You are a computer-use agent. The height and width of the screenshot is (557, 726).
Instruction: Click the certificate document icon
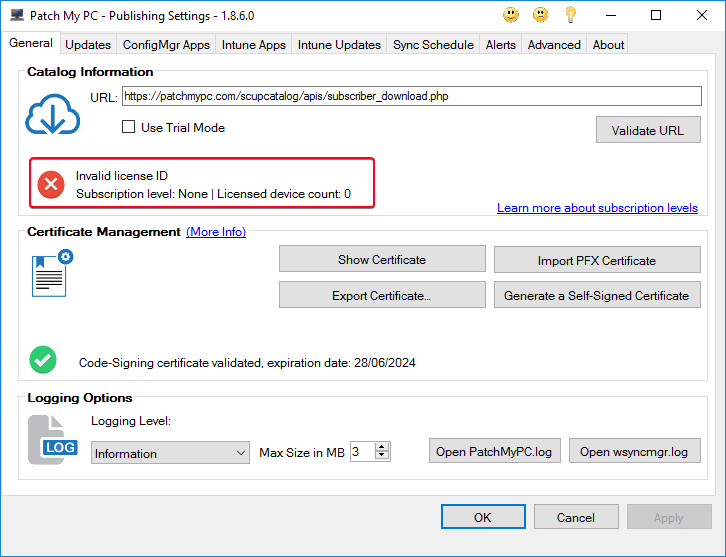pyautogui.click(x=52, y=273)
